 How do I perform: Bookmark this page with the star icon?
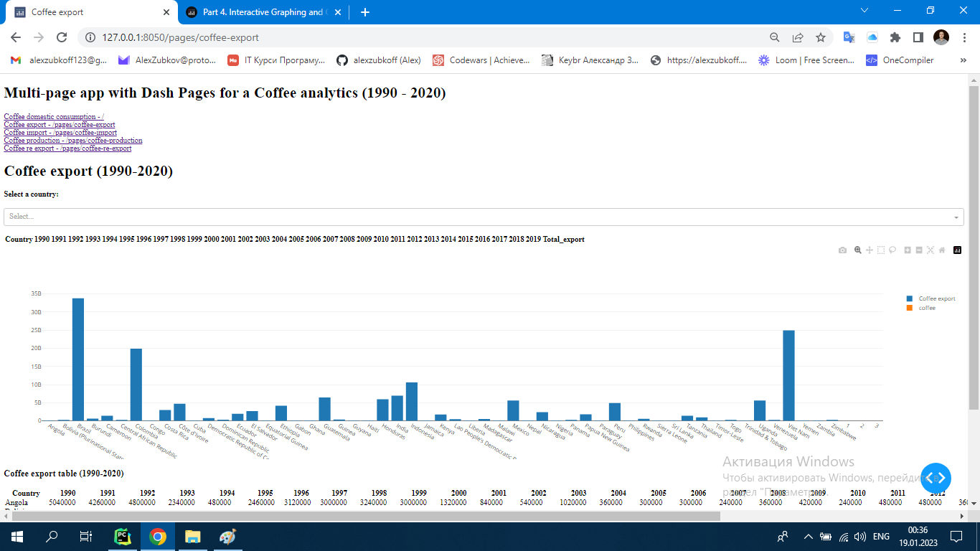point(821,37)
